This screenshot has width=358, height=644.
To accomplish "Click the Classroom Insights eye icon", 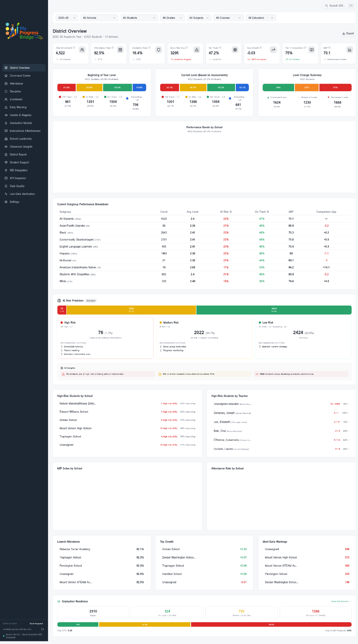I will [6, 147].
